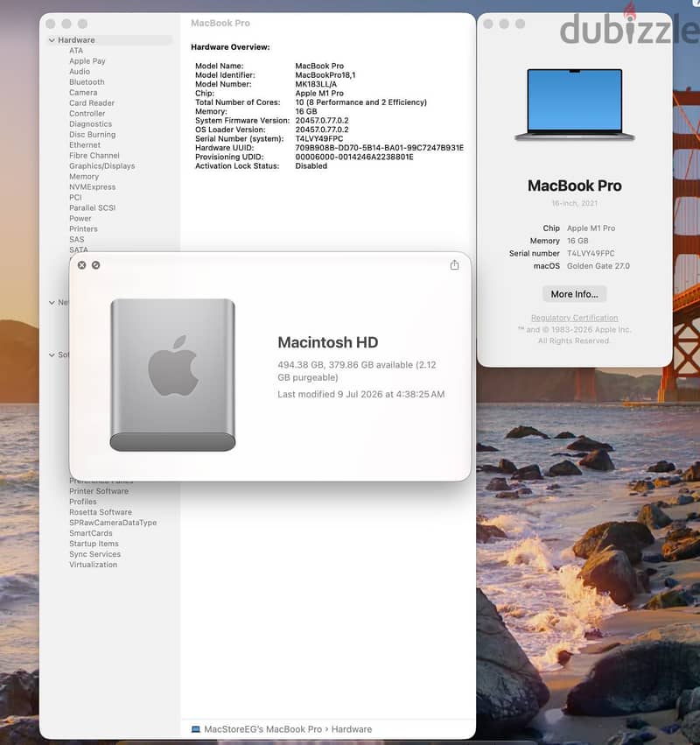
Task: Click the Macintosh HD drive image
Action: point(173,375)
